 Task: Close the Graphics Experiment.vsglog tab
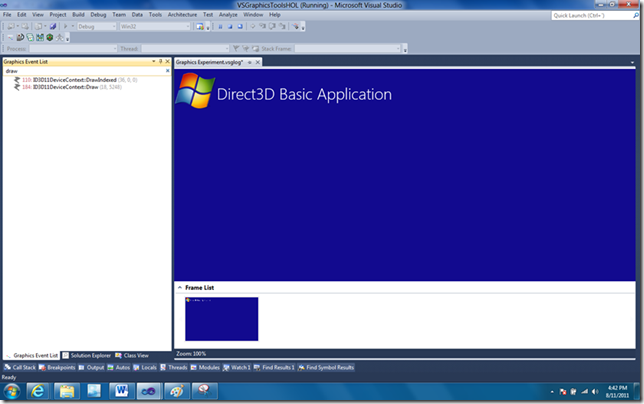pyautogui.click(x=258, y=62)
